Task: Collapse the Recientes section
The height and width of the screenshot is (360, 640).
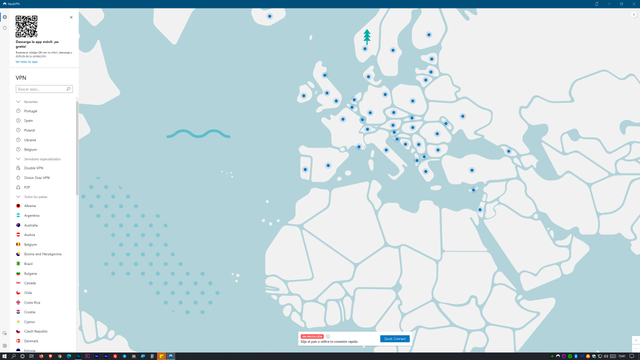Action: pos(18,102)
